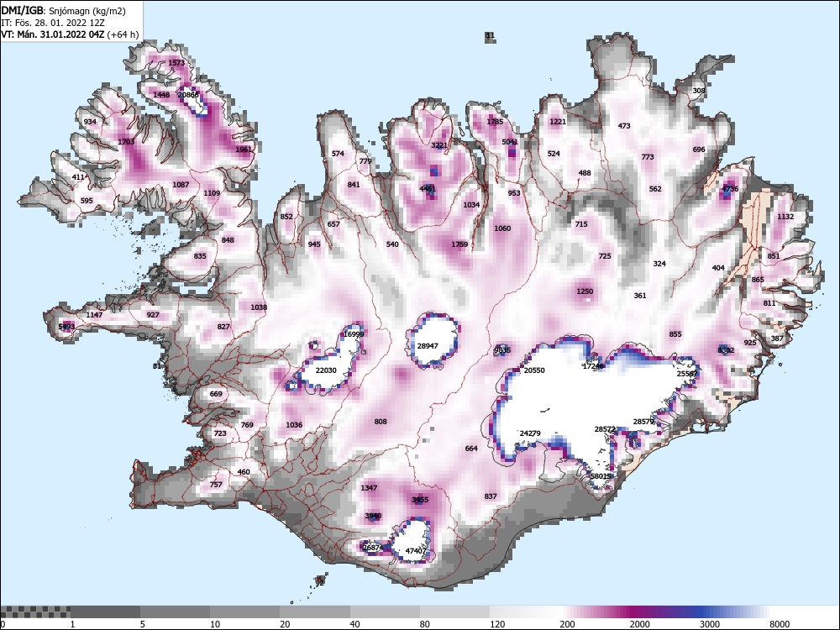Click the snow value 28579
Screen dimensions: 840x630
tap(643, 422)
